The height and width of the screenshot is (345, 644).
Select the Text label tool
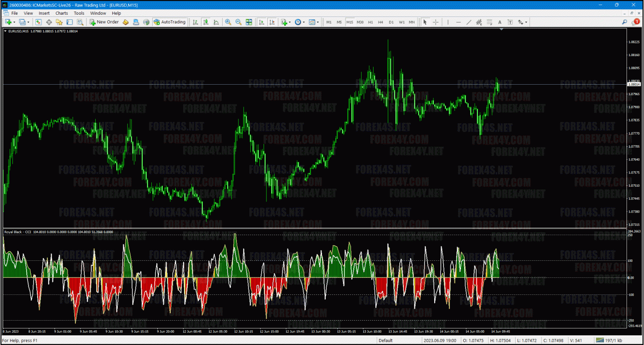point(500,22)
